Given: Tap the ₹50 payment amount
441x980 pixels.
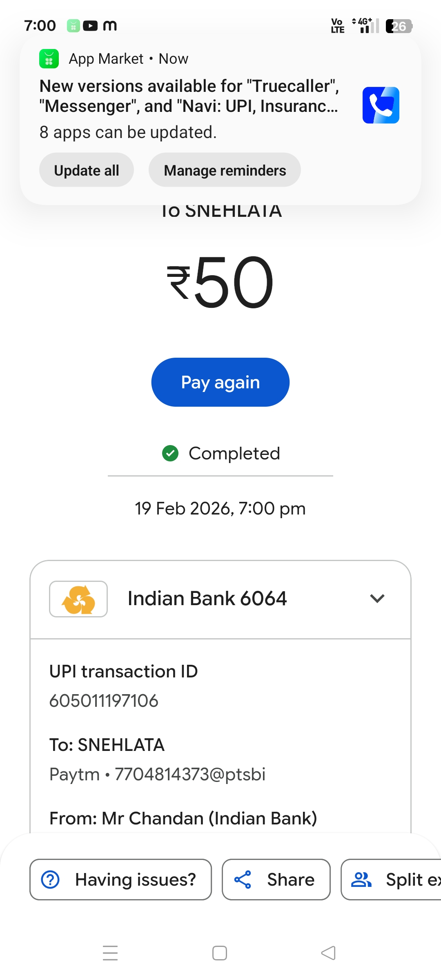Looking at the screenshot, I should coord(220,282).
